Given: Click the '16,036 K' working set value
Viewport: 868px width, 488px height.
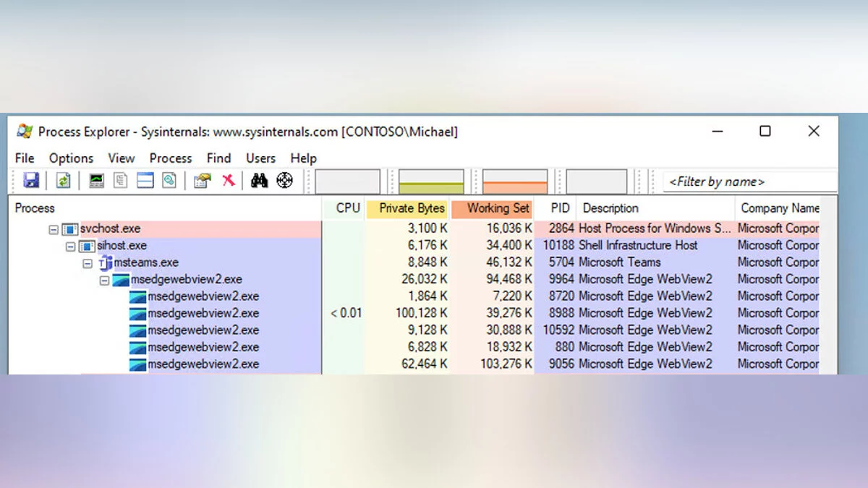Looking at the screenshot, I should tap(509, 228).
